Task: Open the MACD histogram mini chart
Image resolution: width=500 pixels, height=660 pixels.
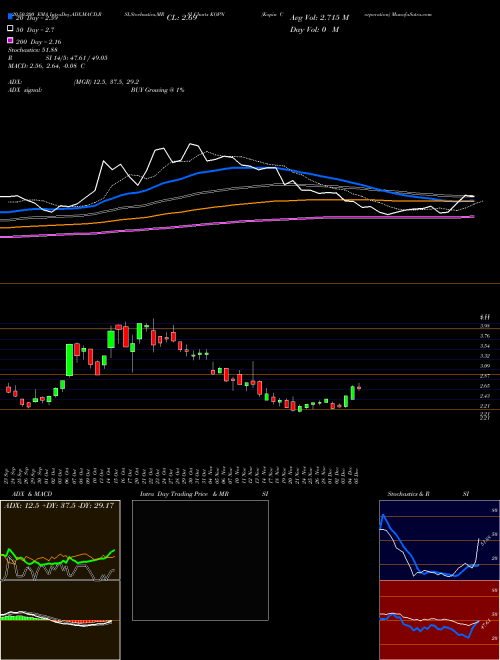Action: (x=60, y=620)
